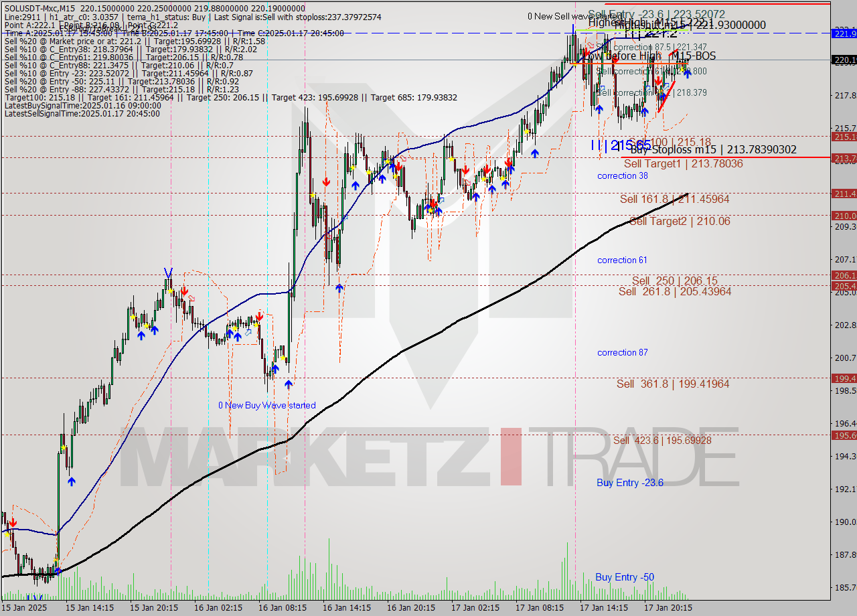
Task: Select the Sell 361.8 | 199.41964 label
Action: (x=673, y=384)
